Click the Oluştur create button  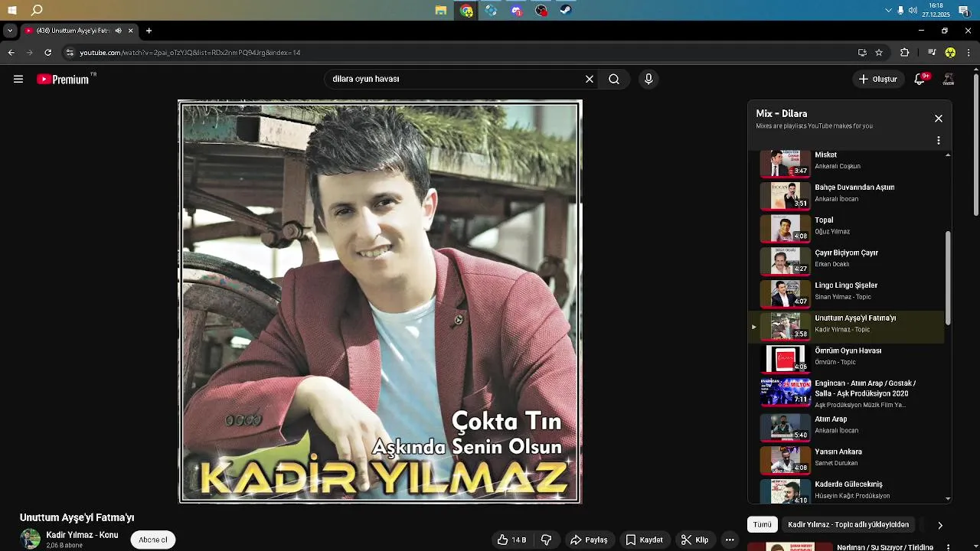877,79
